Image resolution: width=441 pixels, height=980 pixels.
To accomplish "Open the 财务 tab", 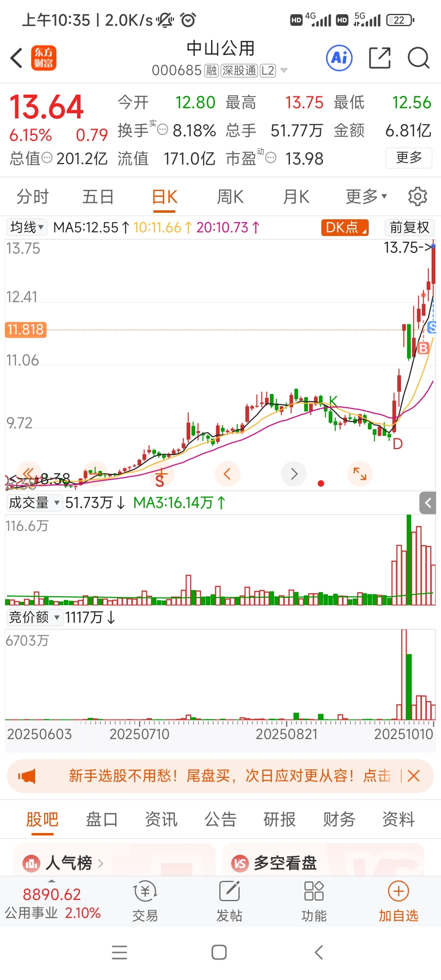I will tap(339, 819).
